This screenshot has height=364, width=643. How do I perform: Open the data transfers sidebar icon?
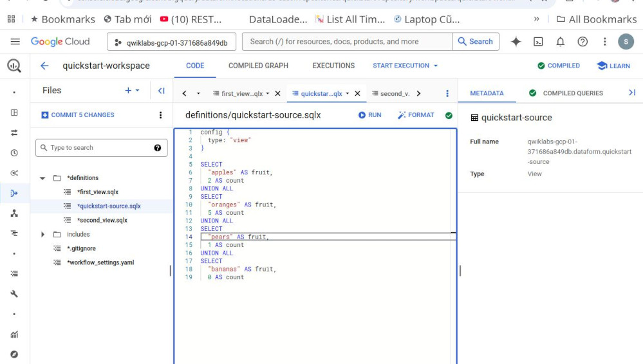pyautogui.click(x=14, y=132)
